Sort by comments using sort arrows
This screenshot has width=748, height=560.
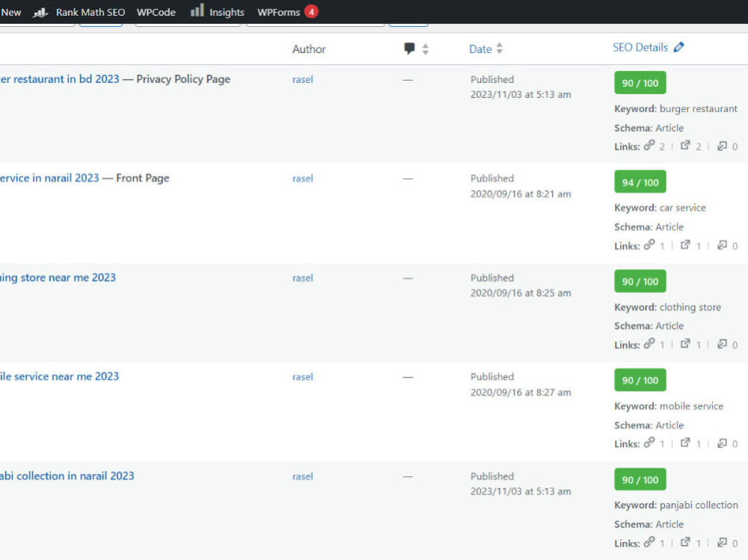click(425, 49)
